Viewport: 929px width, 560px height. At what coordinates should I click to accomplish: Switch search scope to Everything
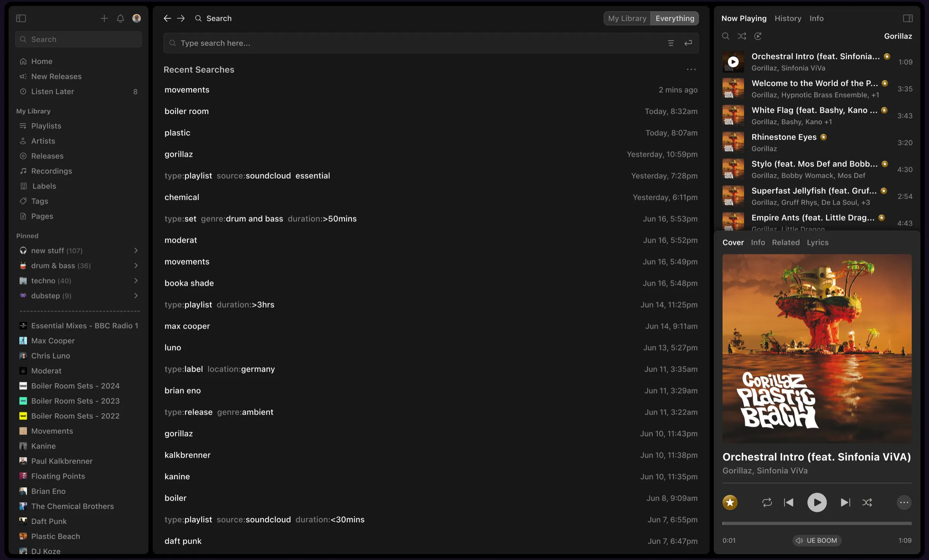tap(675, 18)
